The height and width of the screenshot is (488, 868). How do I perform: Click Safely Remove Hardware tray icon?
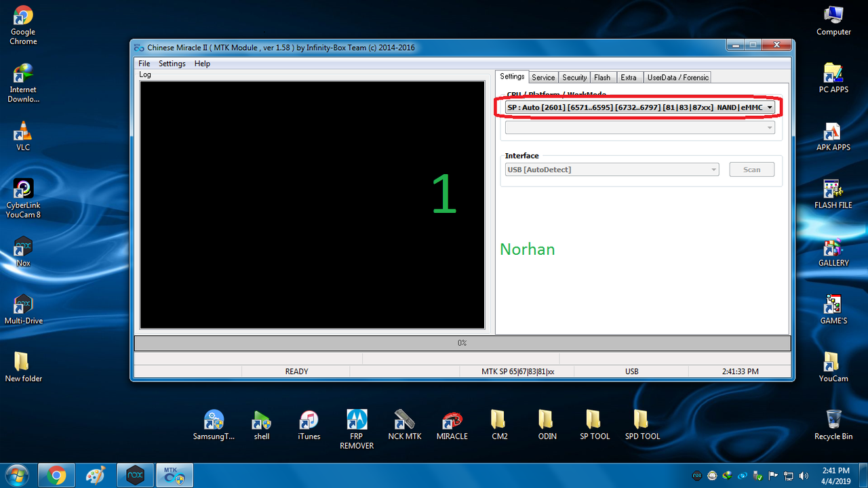pyautogui.click(x=758, y=476)
